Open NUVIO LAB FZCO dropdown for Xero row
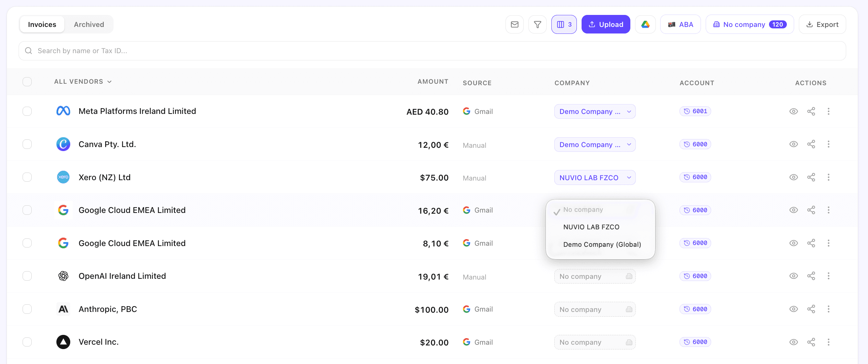The height and width of the screenshot is (364, 868). [595, 178]
